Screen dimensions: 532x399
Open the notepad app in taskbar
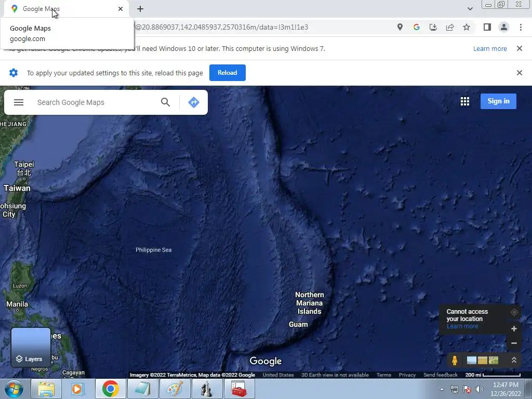coord(142,389)
